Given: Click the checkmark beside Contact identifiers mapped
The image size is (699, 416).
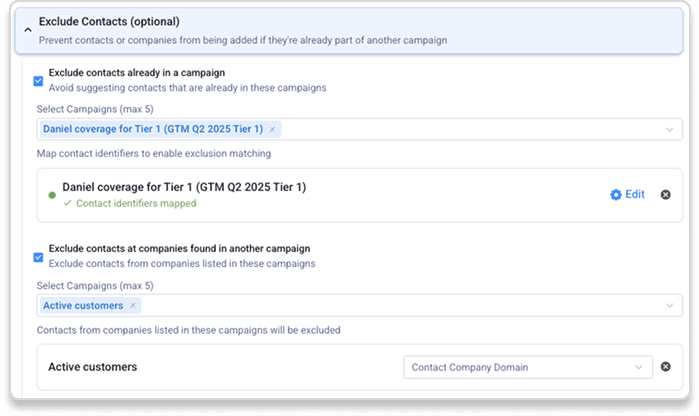Looking at the screenshot, I should click(x=67, y=204).
